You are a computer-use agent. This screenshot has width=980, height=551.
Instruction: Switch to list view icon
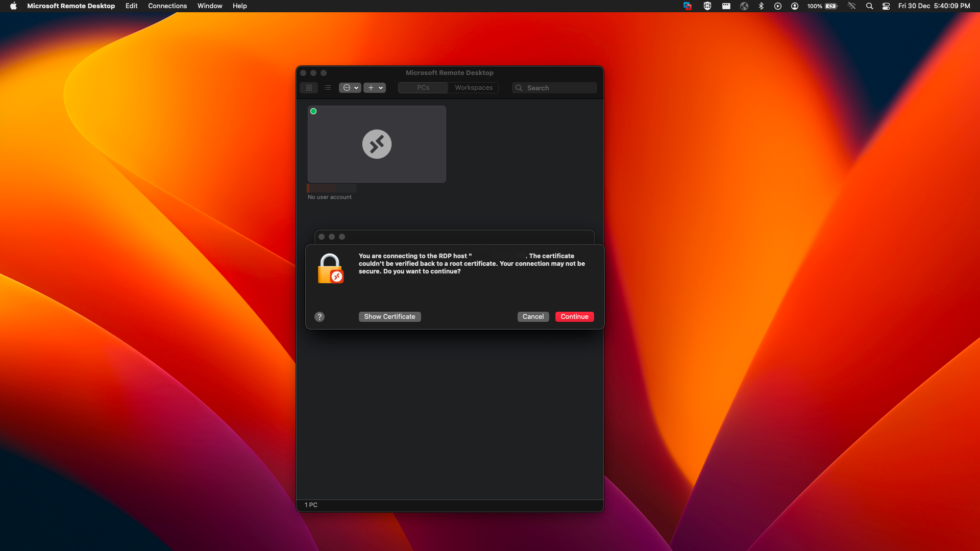click(328, 88)
